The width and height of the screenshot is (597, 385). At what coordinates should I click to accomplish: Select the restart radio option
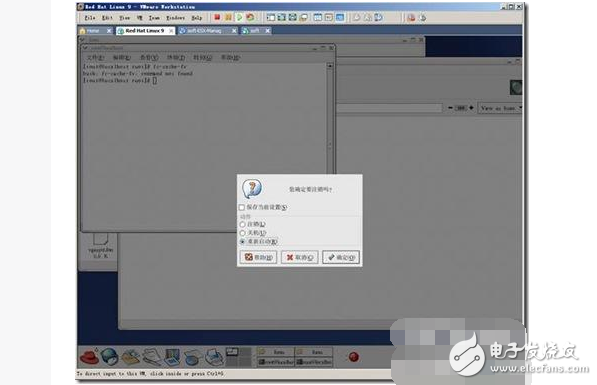(243, 241)
